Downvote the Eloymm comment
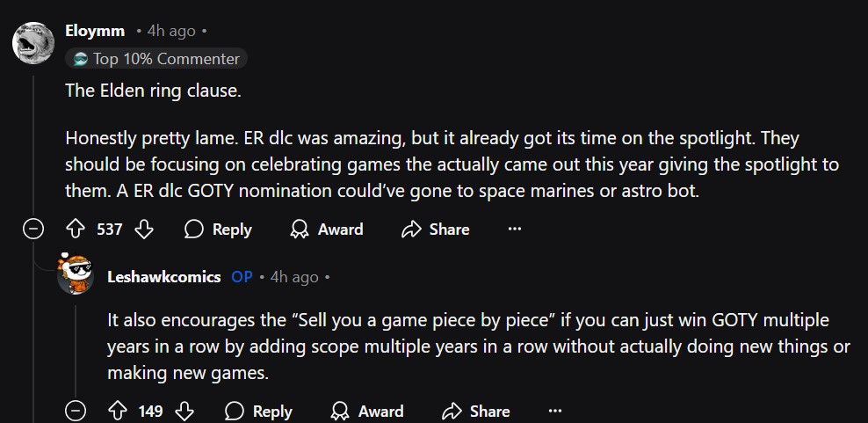 (144, 230)
